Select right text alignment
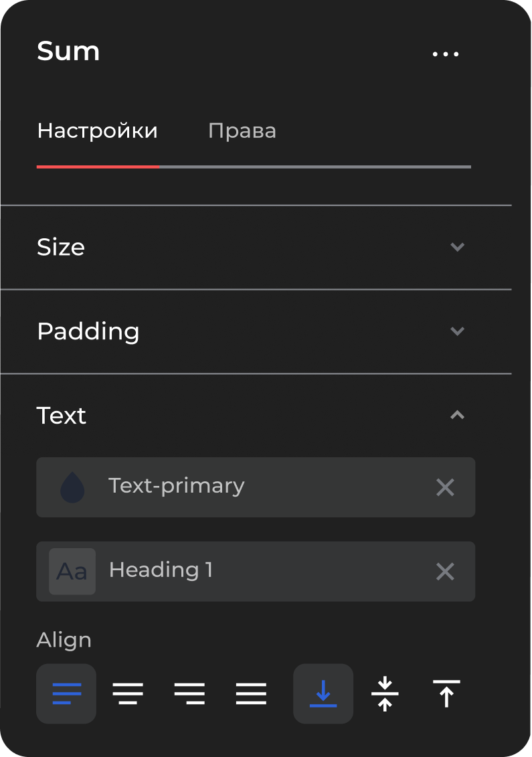The image size is (532, 757). click(189, 693)
